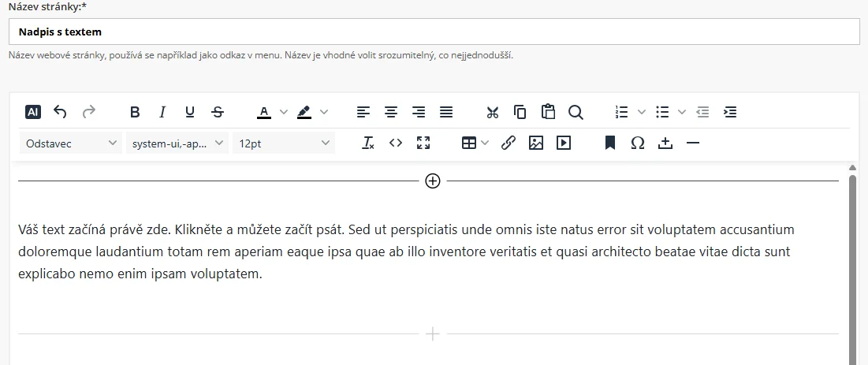The height and width of the screenshot is (365, 868).
Task: Apply the highlight background color
Action: [x=304, y=112]
